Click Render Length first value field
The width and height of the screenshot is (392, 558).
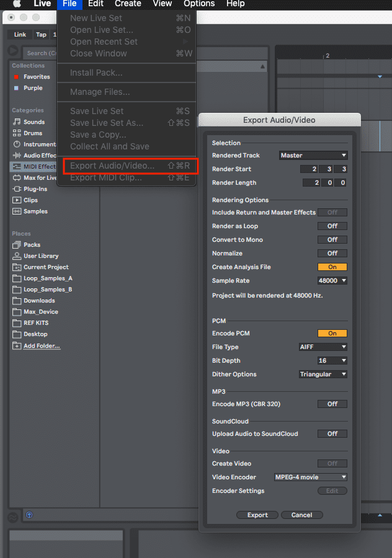[311, 183]
